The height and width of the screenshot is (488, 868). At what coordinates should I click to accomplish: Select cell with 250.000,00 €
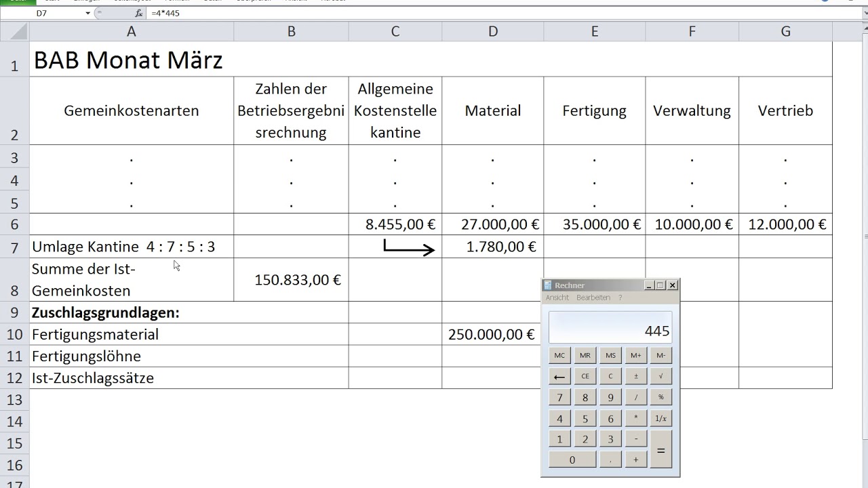(x=493, y=334)
